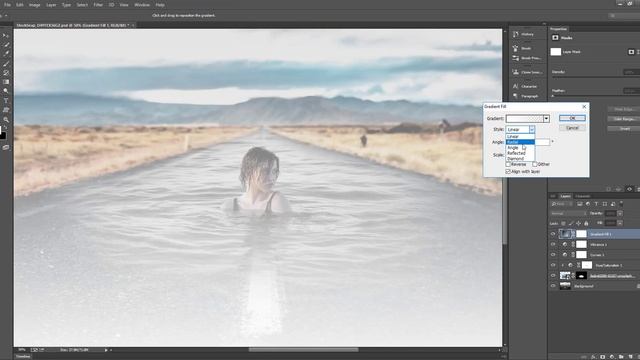
Task: Open the Window menu
Action: click(x=142, y=5)
